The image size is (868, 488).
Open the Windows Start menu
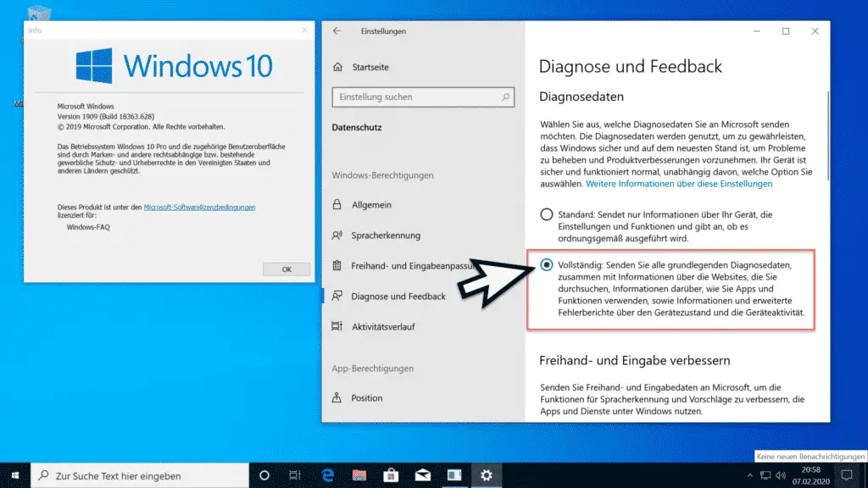[x=15, y=475]
